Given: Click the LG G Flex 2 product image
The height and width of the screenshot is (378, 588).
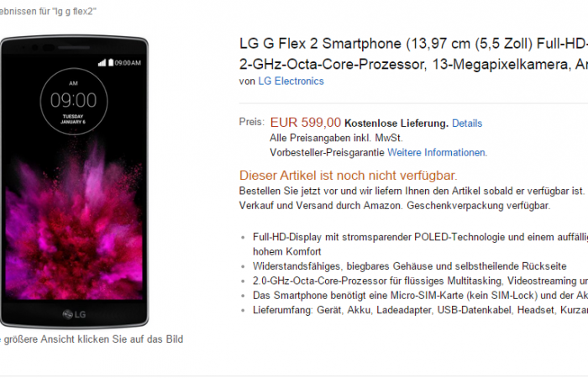Looking at the screenshot, I should click(74, 182).
